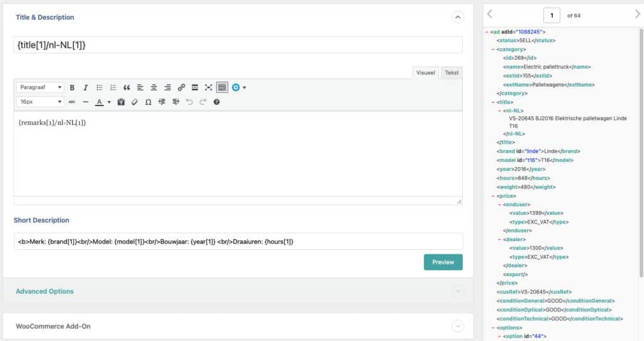The width and height of the screenshot is (644, 341).
Task: Click the Short Description input field
Action: 238,242
